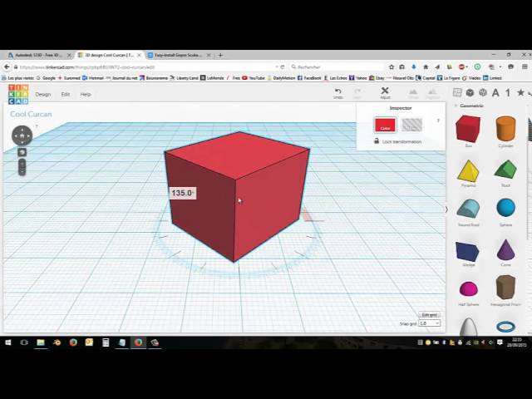The width and height of the screenshot is (532, 399).
Task: Select the brown Hexagonal Prism shape
Action: pos(505,288)
